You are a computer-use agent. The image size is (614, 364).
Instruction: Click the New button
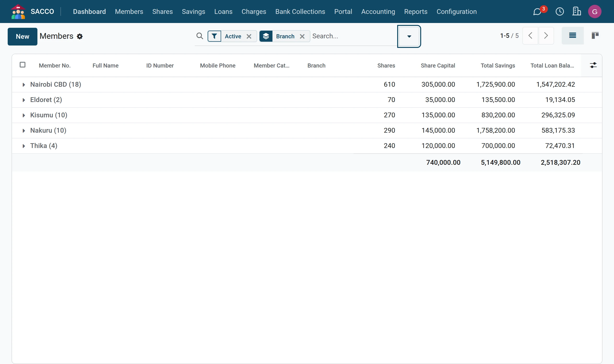click(22, 37)
